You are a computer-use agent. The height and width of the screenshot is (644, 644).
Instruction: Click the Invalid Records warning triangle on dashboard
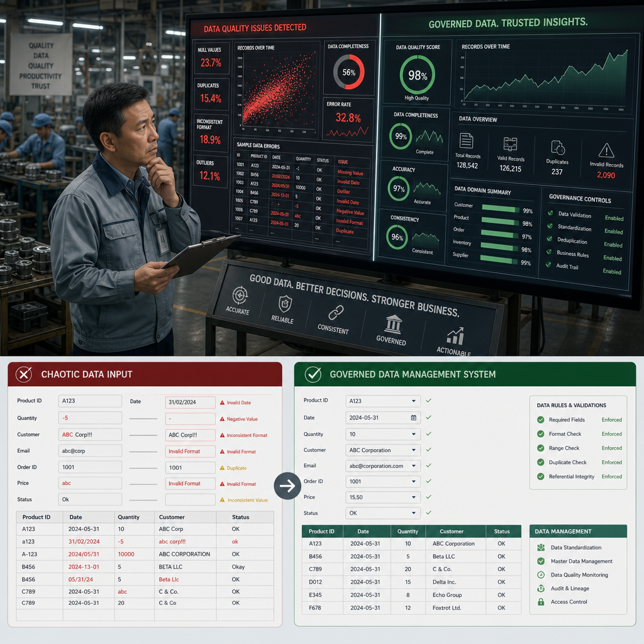pyautogui.click(x=606, y=150)
